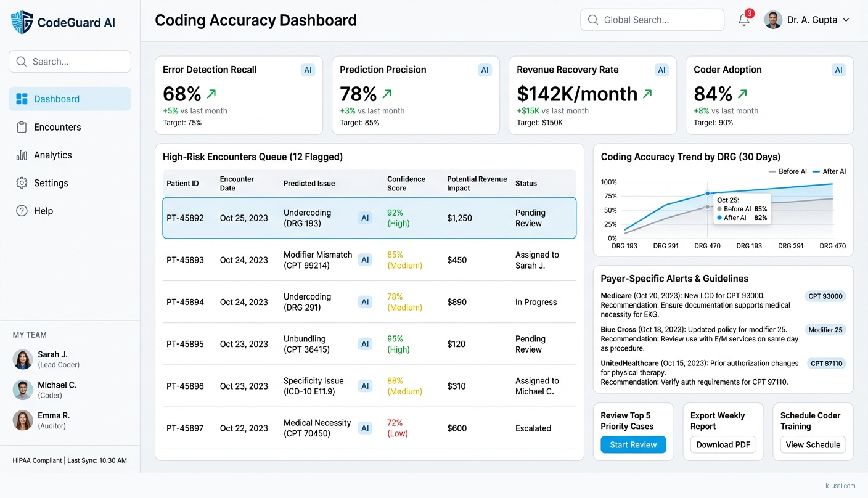The width and height of the screenshot is (868, 498).
Task: Click the CPT 93000 alert tag
Action: click(x=825, y=296)
